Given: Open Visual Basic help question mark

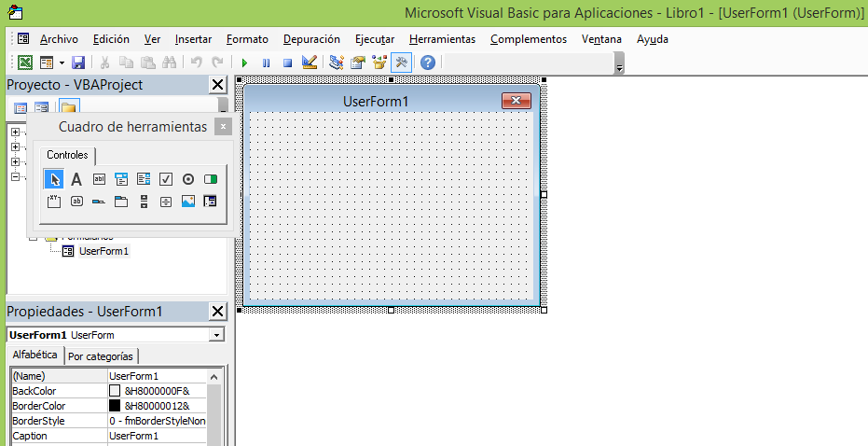Looking at the screenshot, I should pyautogui.click(x=428, y=63).
